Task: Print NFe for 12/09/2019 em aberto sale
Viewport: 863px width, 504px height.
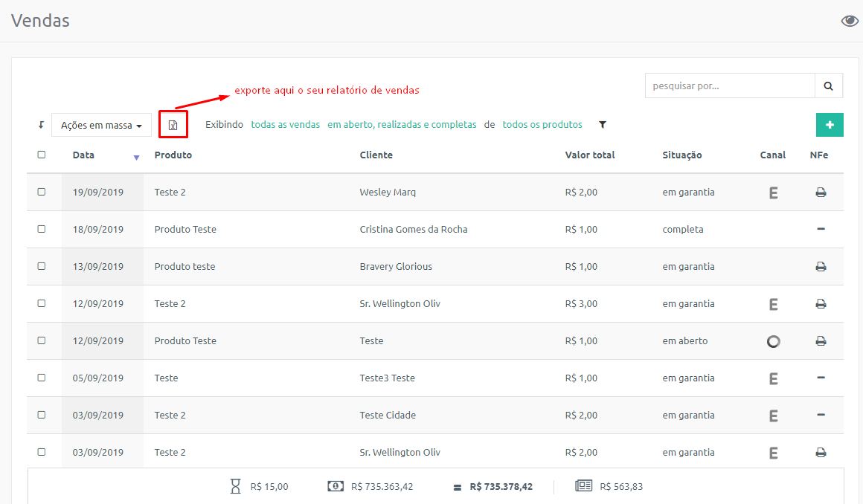Action: coord(821,341)
